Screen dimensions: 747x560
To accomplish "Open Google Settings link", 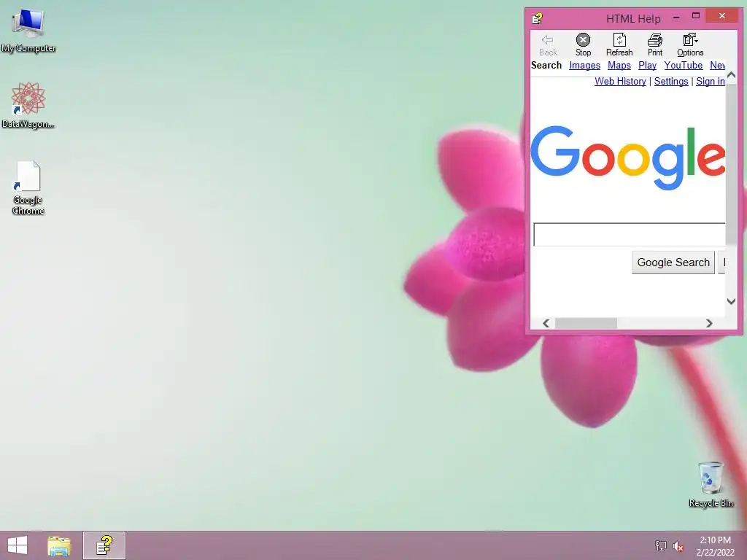I will click(x=671, y=82).
